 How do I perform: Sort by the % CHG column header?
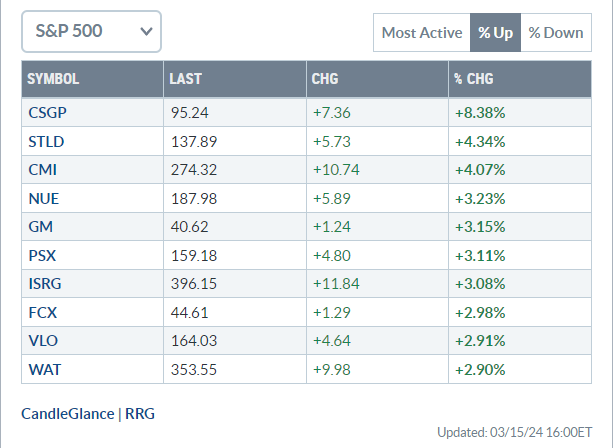click(x=473, y=79)
